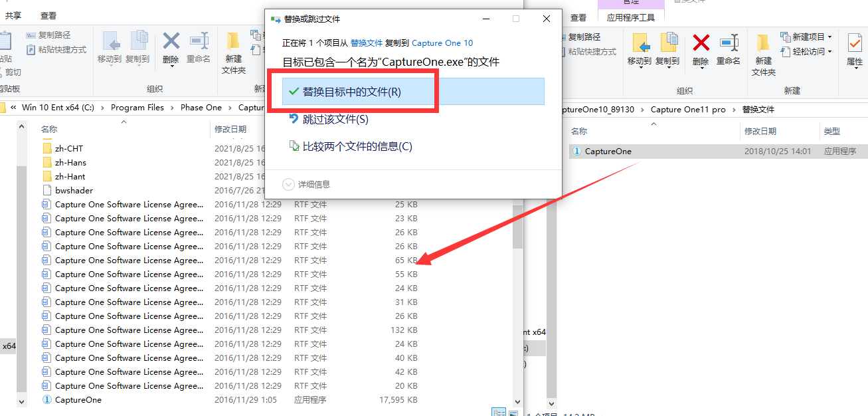Click the Capture One 10 link in dialog
Viewport: 868px width, 416px height.
[442, 43]
